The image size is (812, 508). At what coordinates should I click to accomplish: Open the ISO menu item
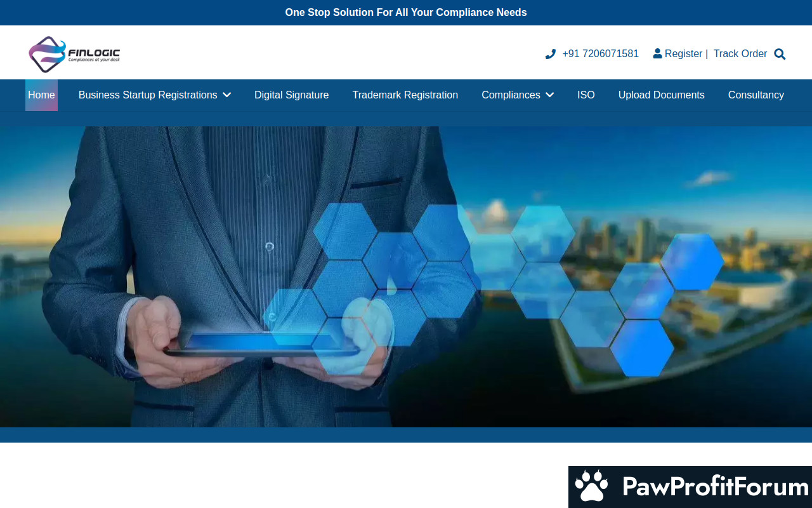click(586, 95)
